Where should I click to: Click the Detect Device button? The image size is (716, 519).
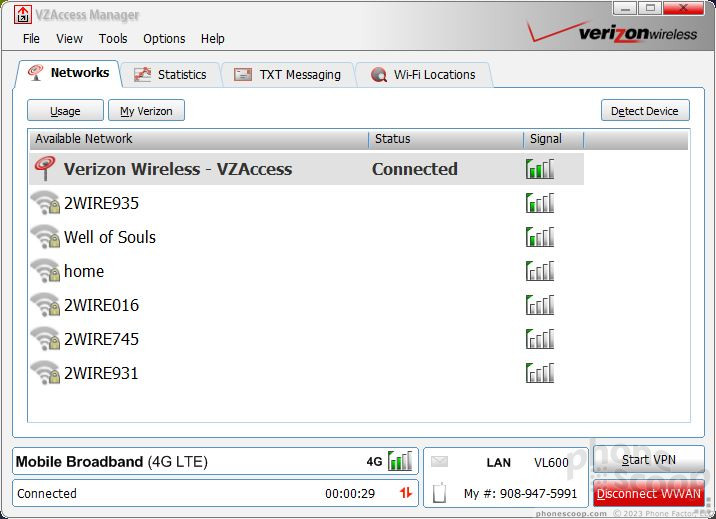click(645, 110)
